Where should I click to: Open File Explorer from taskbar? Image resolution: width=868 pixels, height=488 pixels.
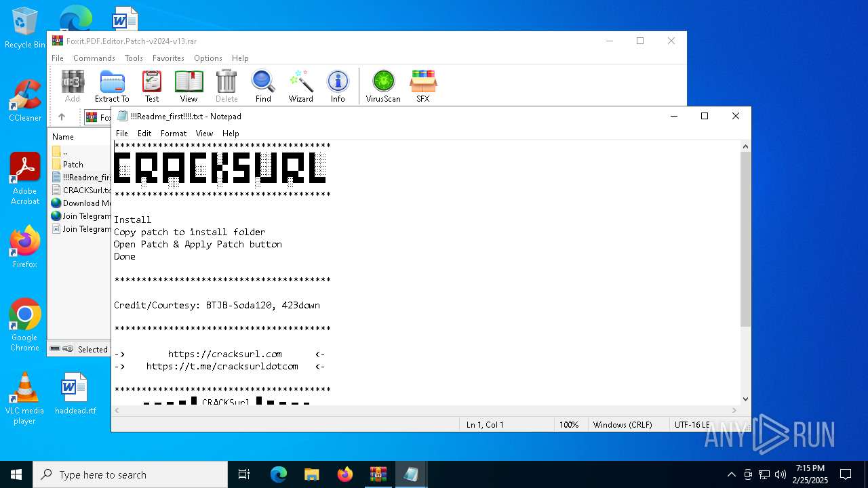pyautogui.click(x=312, y=474)
